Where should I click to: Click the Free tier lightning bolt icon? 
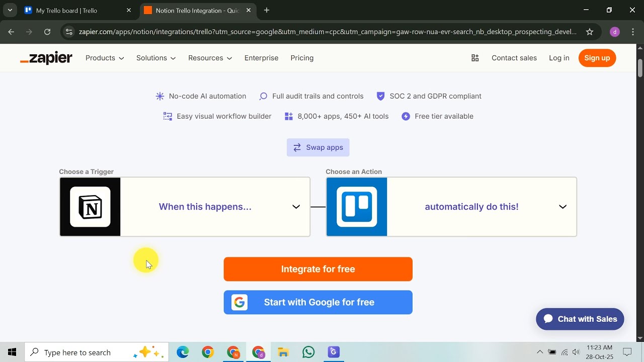[x=406, y=116]
